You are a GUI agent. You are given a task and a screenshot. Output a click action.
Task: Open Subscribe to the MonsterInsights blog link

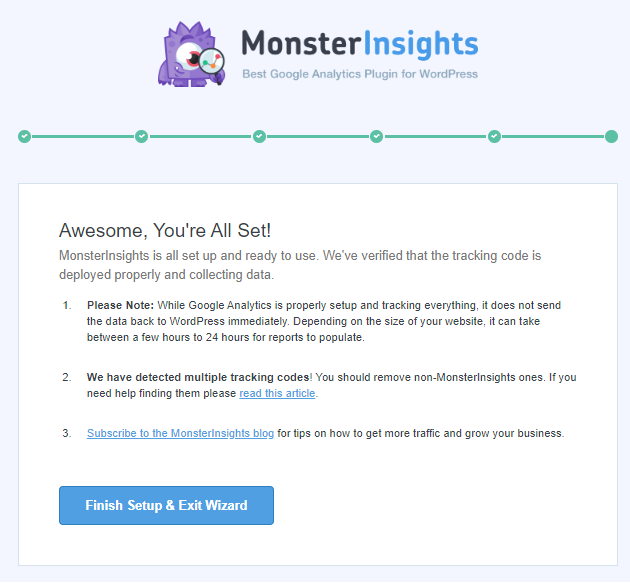180,433
